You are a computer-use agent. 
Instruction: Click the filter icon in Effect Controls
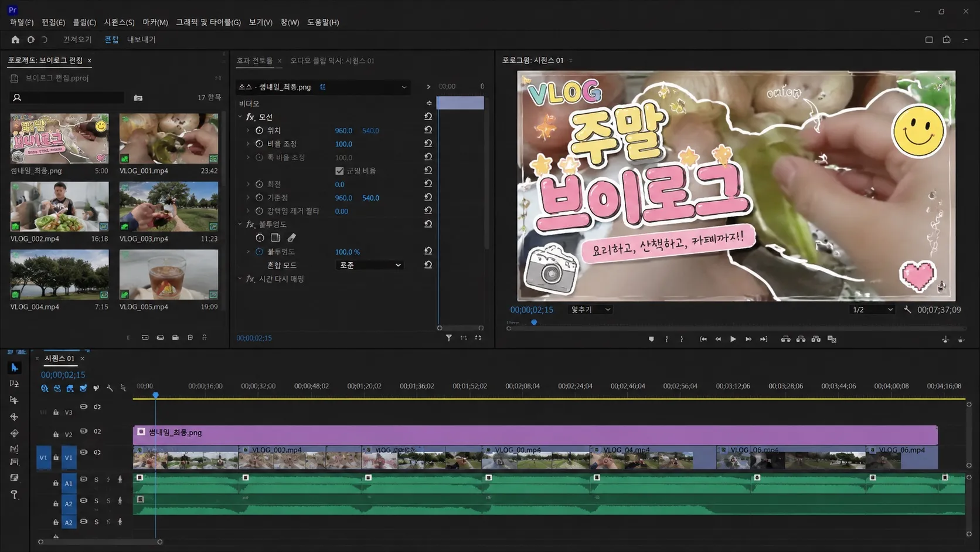coord(449,338)
